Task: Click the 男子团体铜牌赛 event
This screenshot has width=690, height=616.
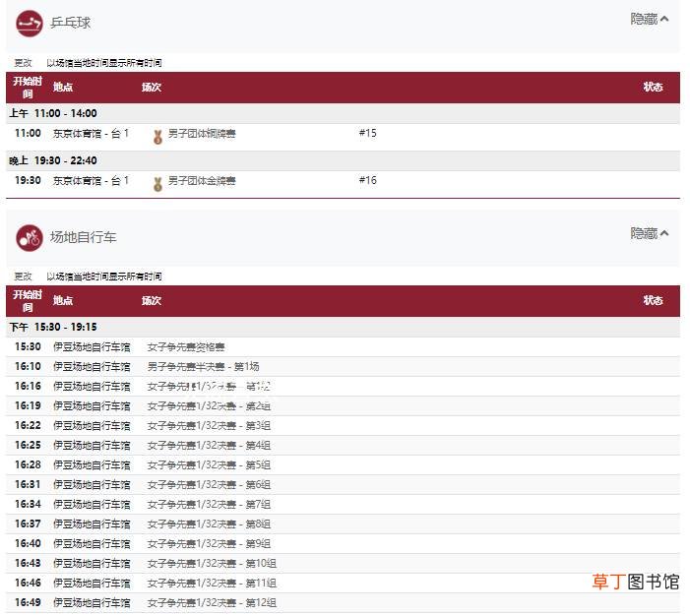Action: 202,133
